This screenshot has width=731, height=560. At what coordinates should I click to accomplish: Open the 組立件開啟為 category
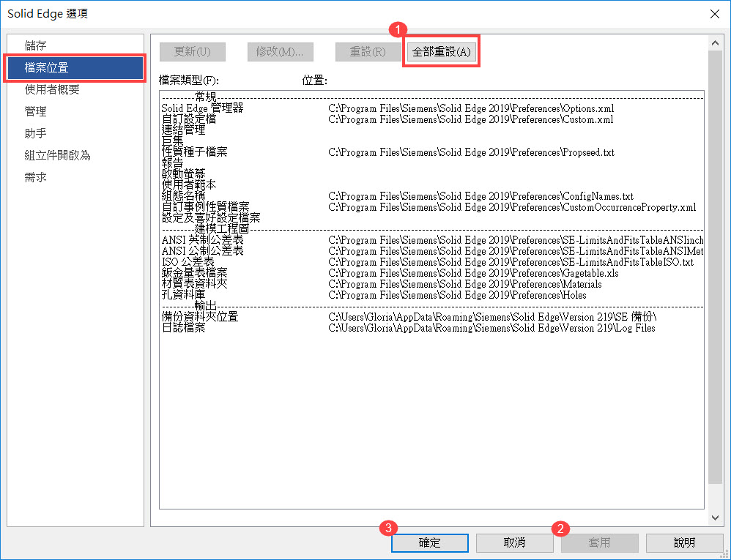tap(57, 155)
